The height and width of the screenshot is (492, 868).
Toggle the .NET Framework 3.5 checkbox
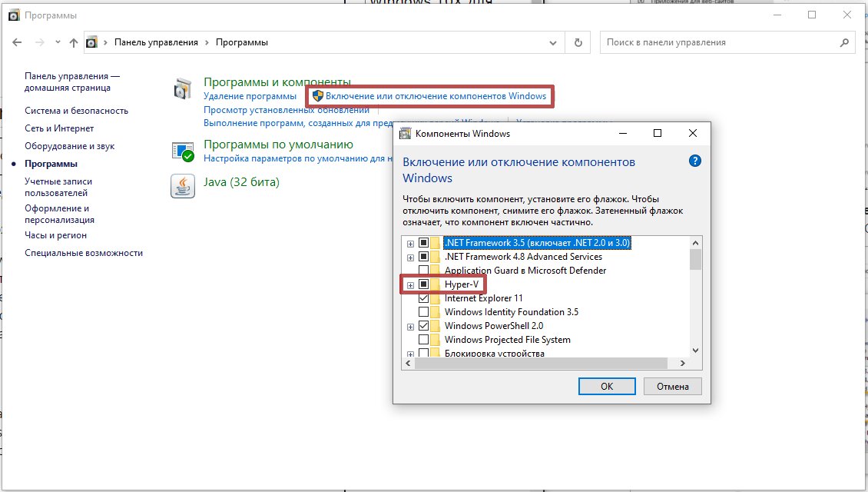tap(423, 243)
